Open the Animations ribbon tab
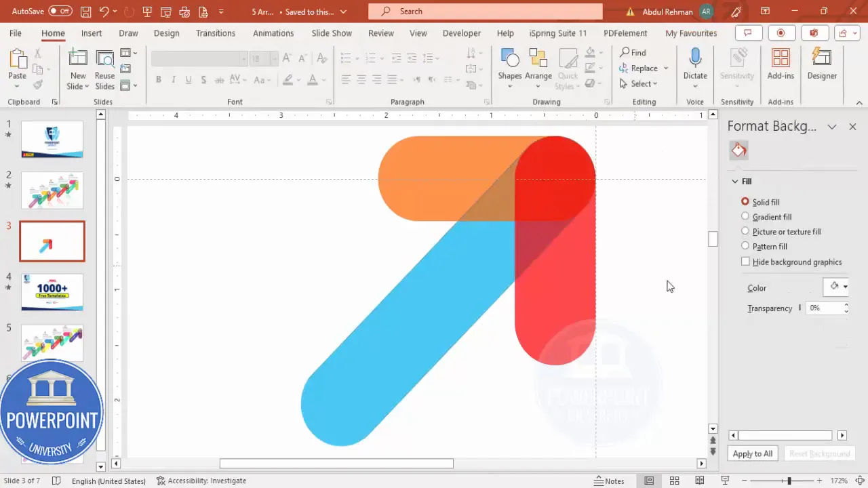The width and height of the screenshot is (868, 488). tap(273, 33)
